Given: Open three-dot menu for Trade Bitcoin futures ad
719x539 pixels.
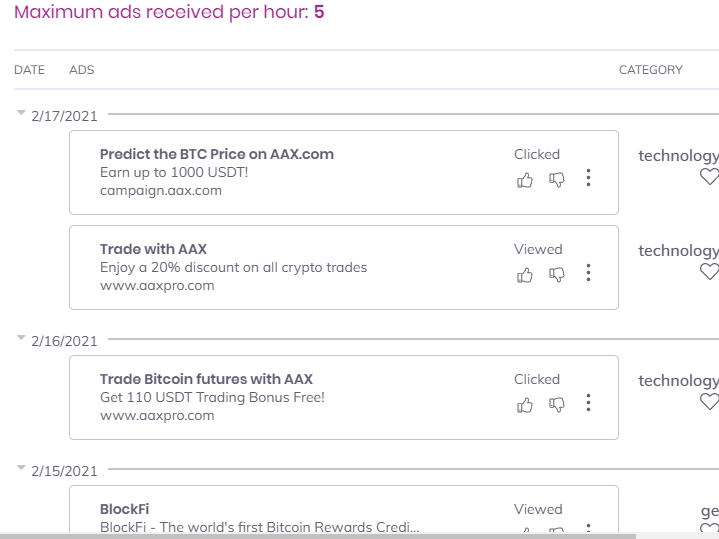Looking at the screenshot, I should coord(588,403).
